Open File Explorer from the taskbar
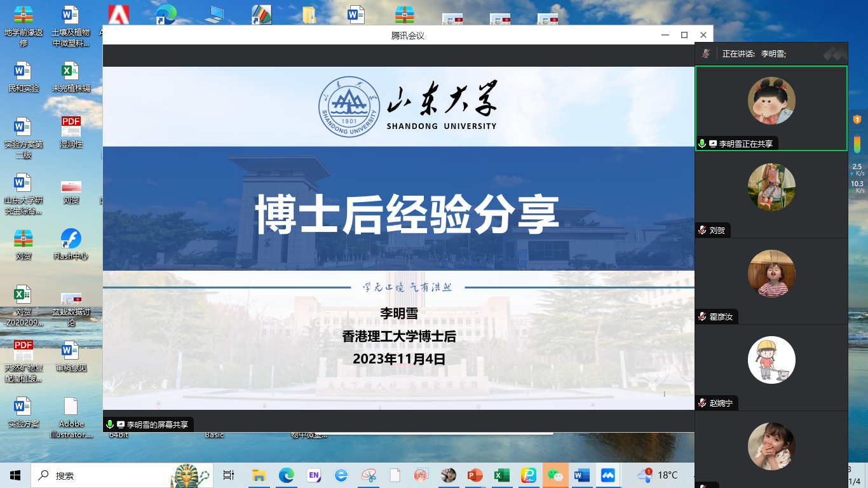 click(259, 475)
